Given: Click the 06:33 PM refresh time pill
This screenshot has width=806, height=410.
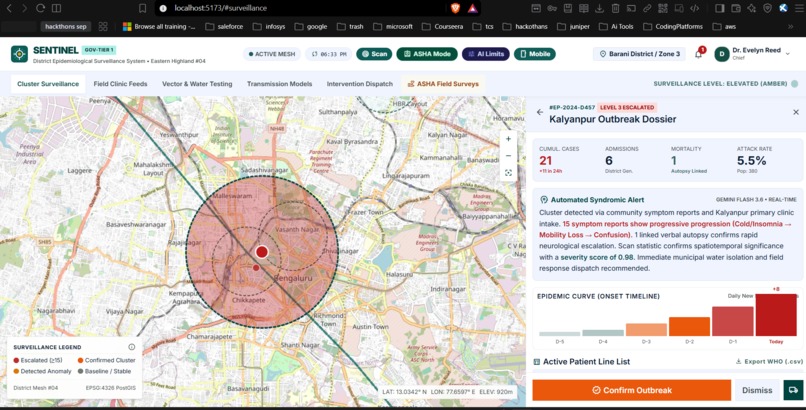Looking at the screenshot, I should pos(328,54).
